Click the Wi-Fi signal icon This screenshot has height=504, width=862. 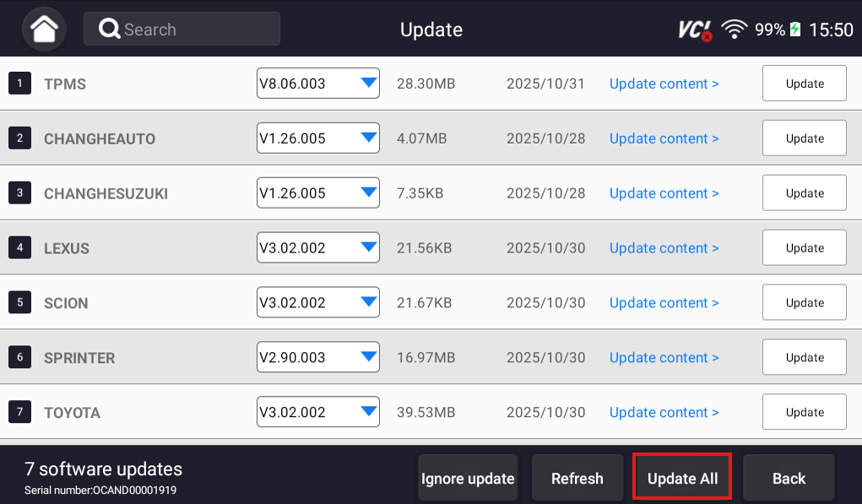(734, 28)
